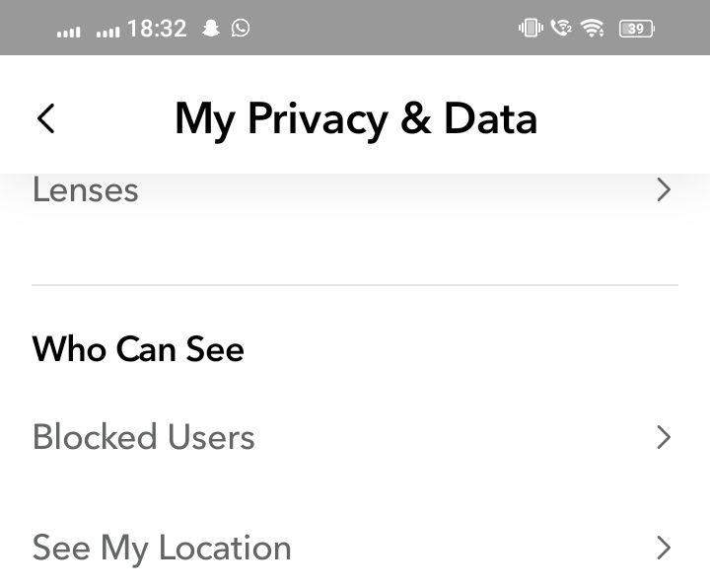710x588 pixels.
Task: Tap the Wi-Fi calling status icon
Action: tap(561, 29)
